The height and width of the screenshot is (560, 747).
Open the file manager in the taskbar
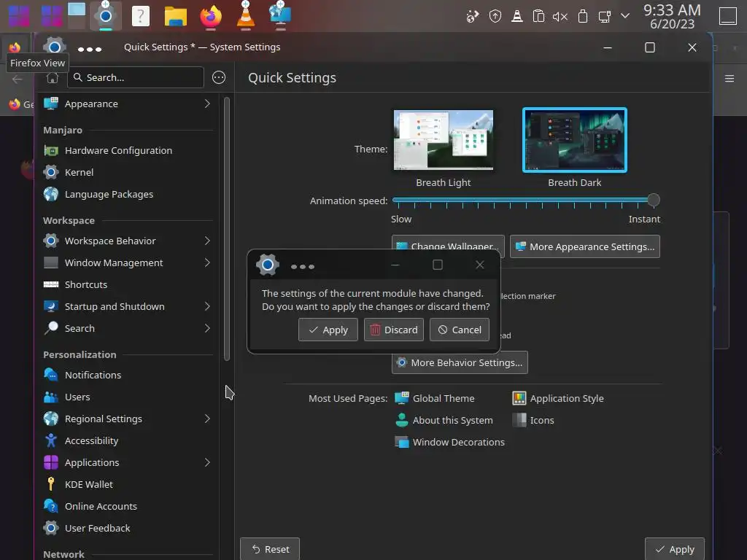(176, 16)
